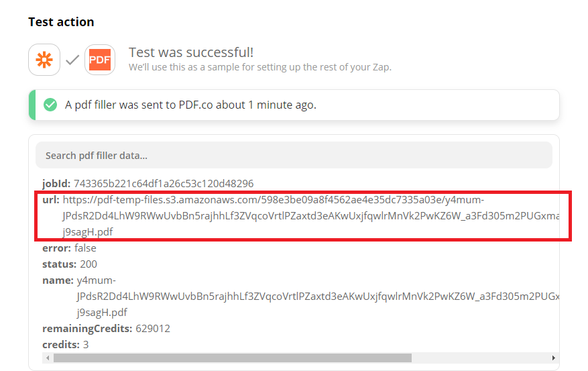Click the 'Test action' section title
The height and width of the screenshot is (371, 588).
(61, 21)
